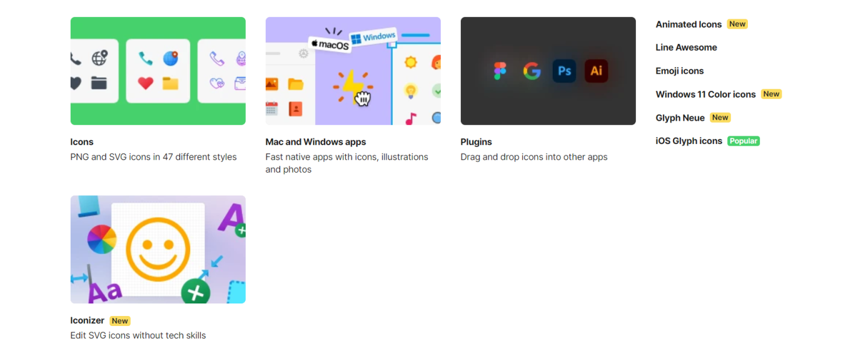
Task: Open Glyph Neue pack
Action: click(680, 118)
